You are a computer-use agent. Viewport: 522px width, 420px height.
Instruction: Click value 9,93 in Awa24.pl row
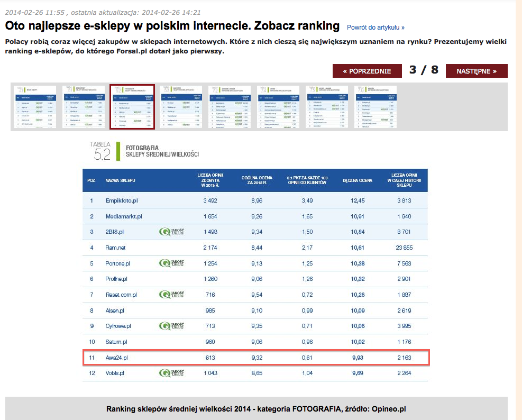pyautogui.click(x=358, y=358)
